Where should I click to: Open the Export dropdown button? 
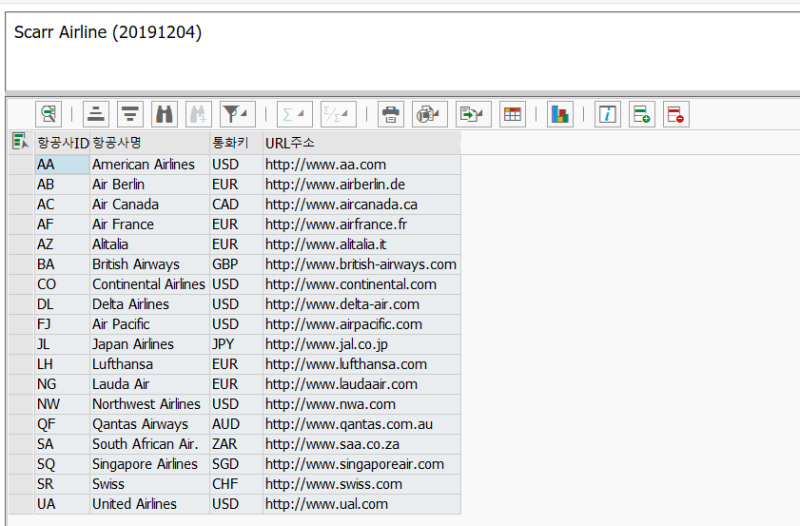point(473,114)
